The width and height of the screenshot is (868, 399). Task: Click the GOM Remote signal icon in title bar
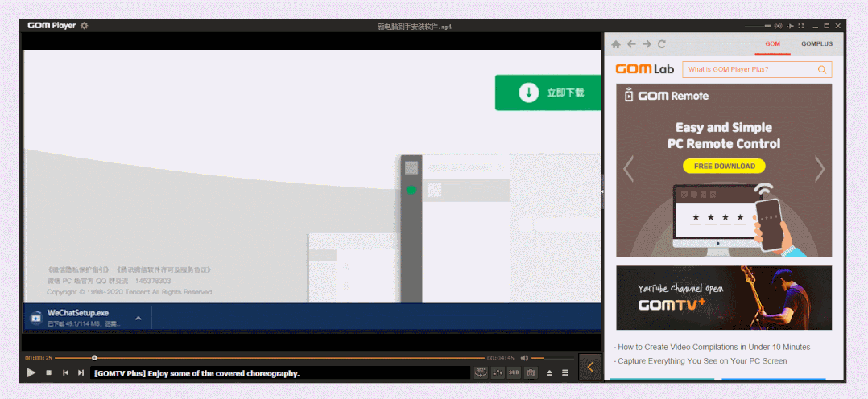778,26
